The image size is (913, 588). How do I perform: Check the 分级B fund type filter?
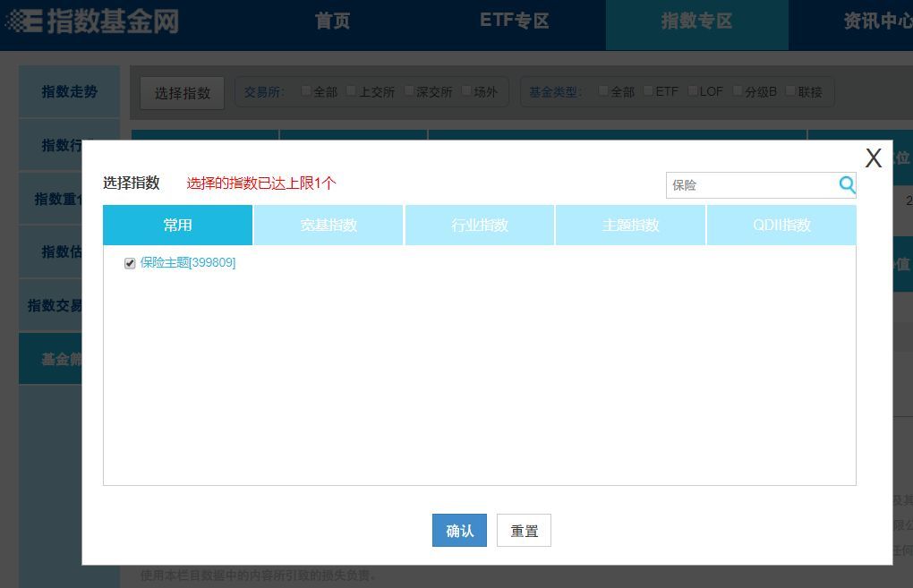pos(738,90)
